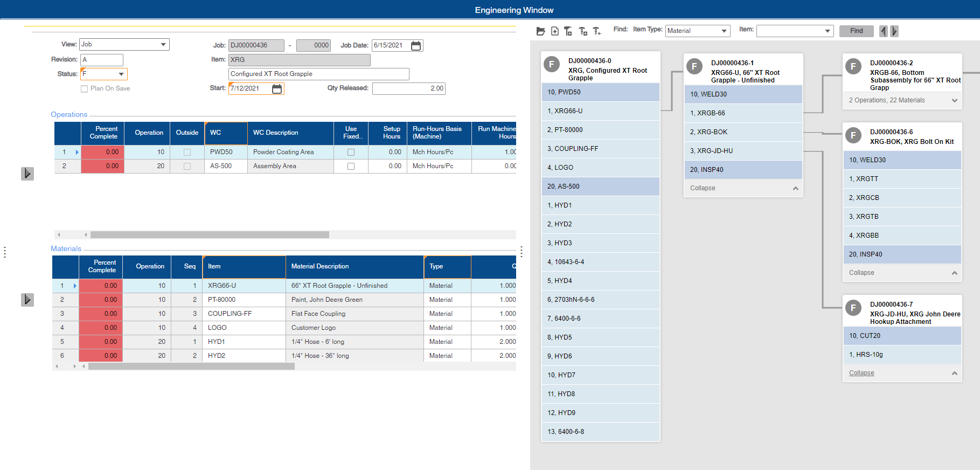The width and height of the screenshot is (980, 470).
Task: Open the Item Type dropdown set to Material
Action: 724,31
